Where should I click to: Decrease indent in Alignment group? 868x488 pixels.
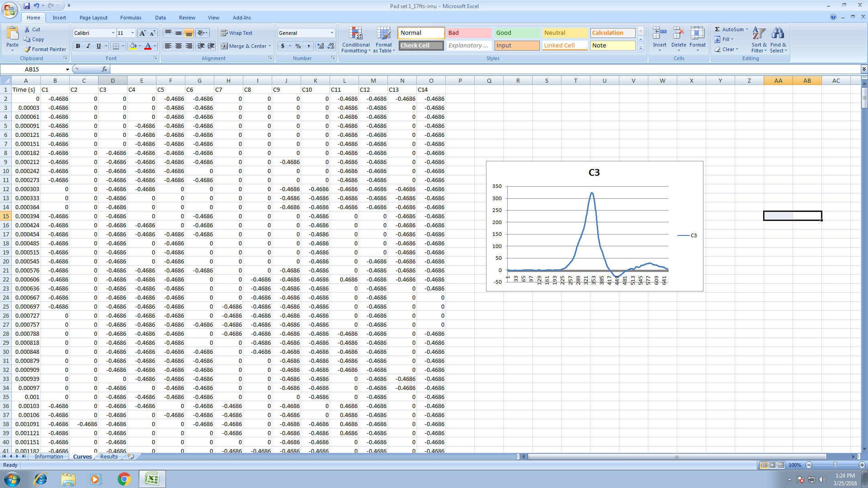[x=200, y=46]
